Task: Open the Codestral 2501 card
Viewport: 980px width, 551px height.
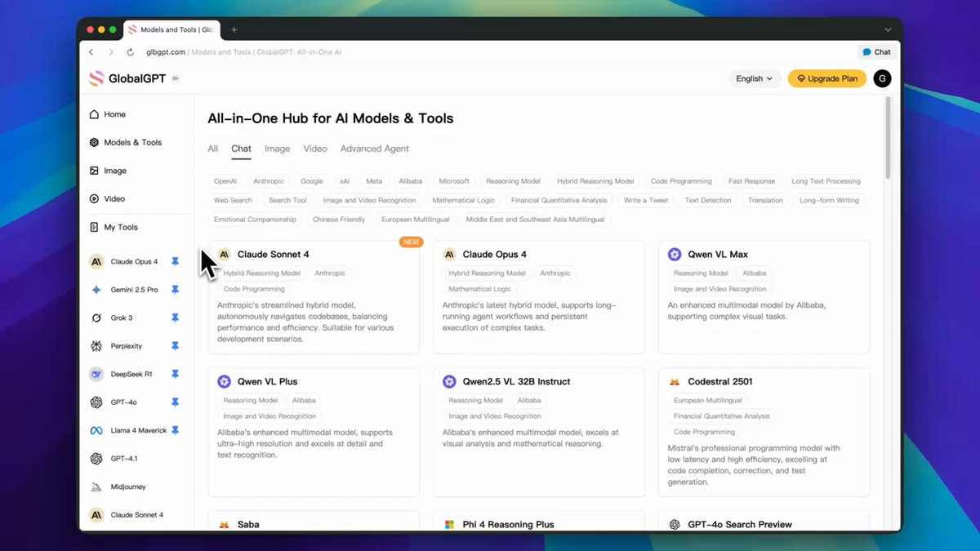Action: click(x=764, y=432)
